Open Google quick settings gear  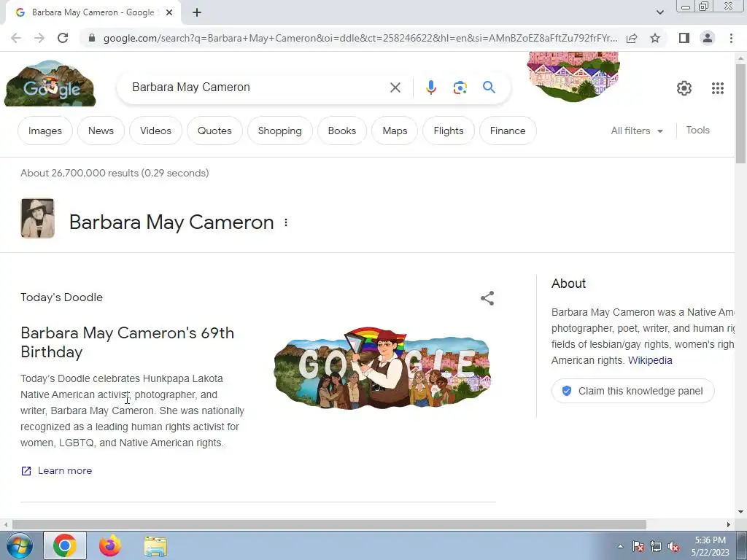click(x=684, y=88)
